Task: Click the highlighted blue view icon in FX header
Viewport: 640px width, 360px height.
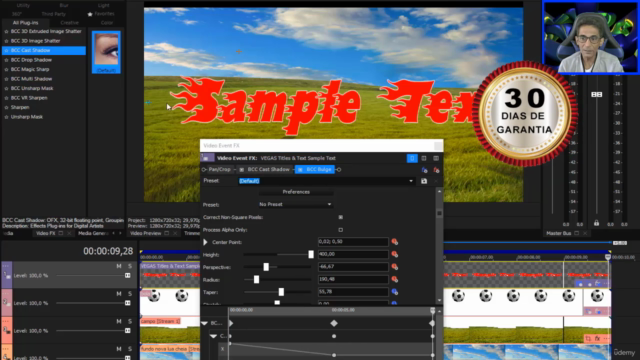Action: [x=412, y=158]
